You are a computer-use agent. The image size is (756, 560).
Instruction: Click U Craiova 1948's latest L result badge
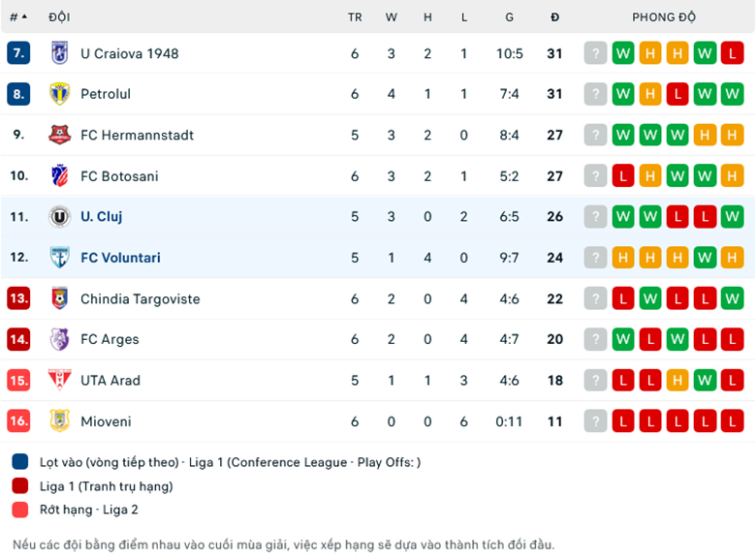click(x=732, y=53)
